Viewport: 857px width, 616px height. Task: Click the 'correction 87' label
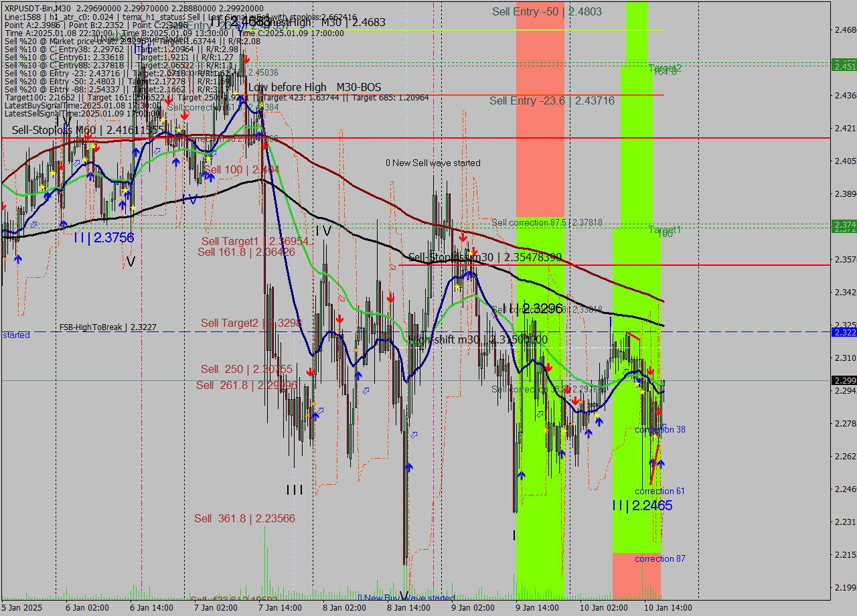pos(659,558)
